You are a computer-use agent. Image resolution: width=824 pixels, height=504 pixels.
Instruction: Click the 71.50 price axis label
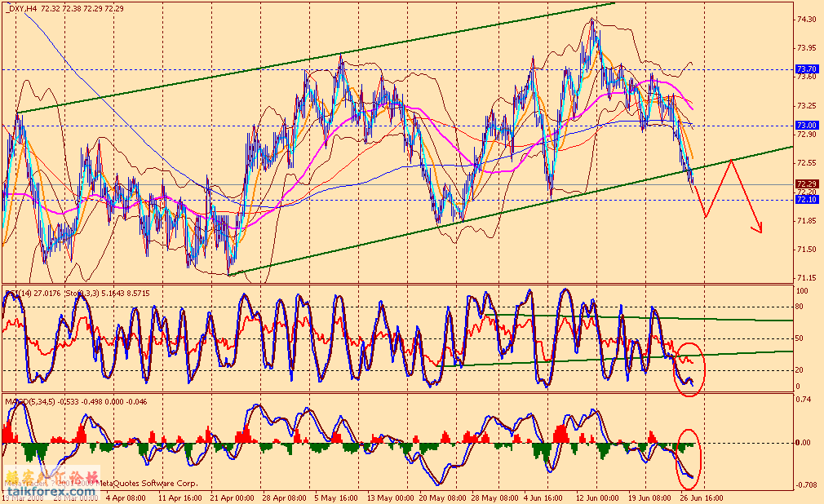point(806,249)
